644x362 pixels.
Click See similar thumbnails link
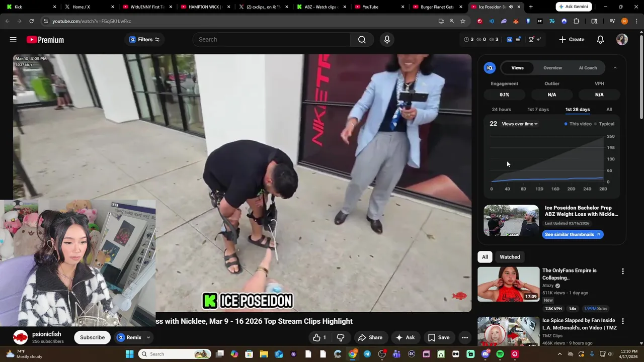point(573,234)
